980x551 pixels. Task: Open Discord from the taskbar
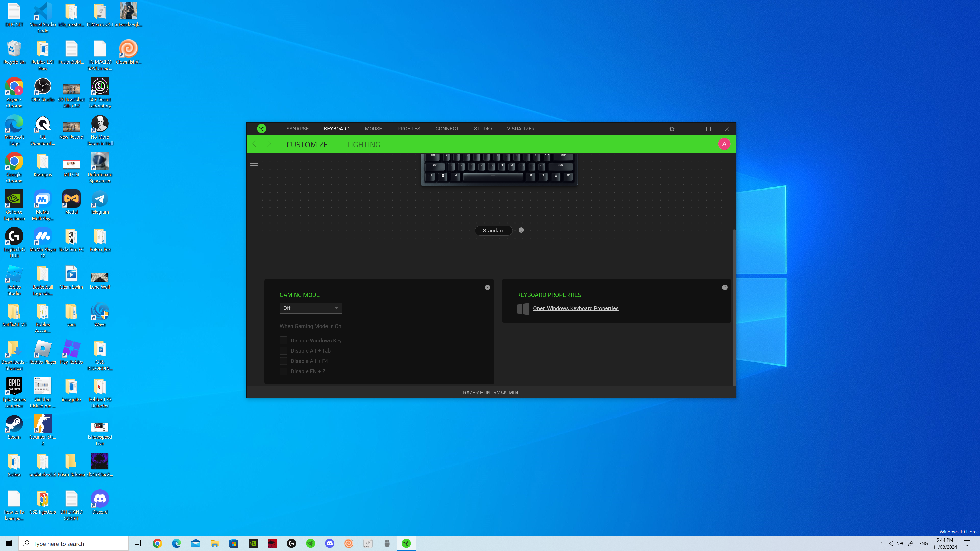(329, 543)
